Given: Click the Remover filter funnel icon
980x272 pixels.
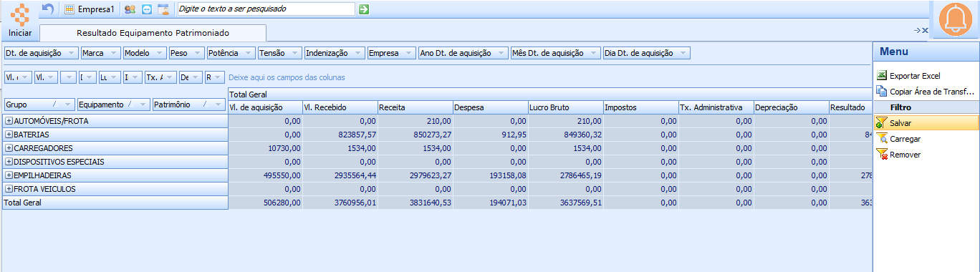Looking at the screenshot, I should coord(882,155).
